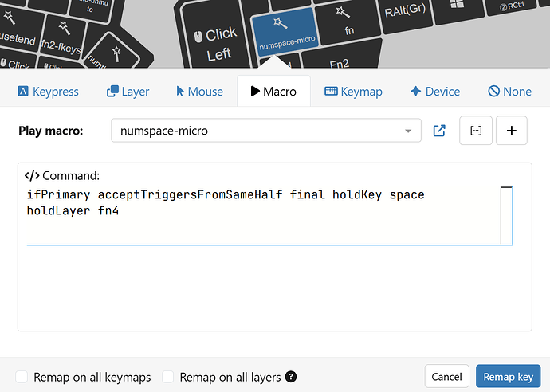This screenshot has width=550, height=392.
Task: Click the bracketed ellipsis macro options button
Action: coord(476,131)
